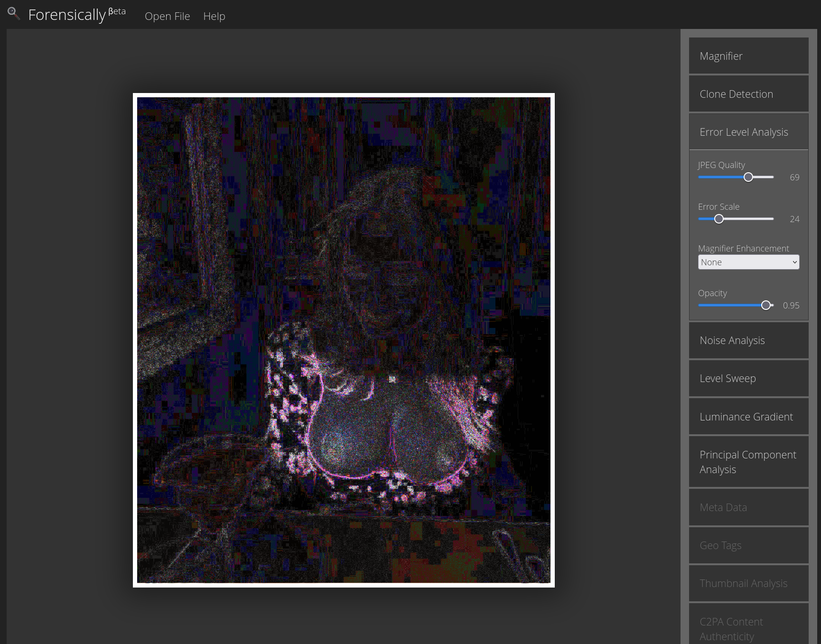Click the JPEG Quality label

tap(721, 165)
